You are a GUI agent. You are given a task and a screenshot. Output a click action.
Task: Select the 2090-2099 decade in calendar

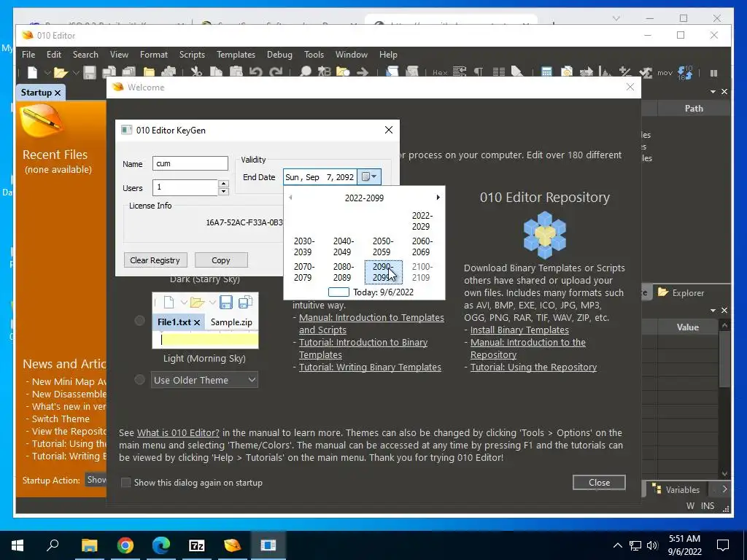[x=383, y=272]
